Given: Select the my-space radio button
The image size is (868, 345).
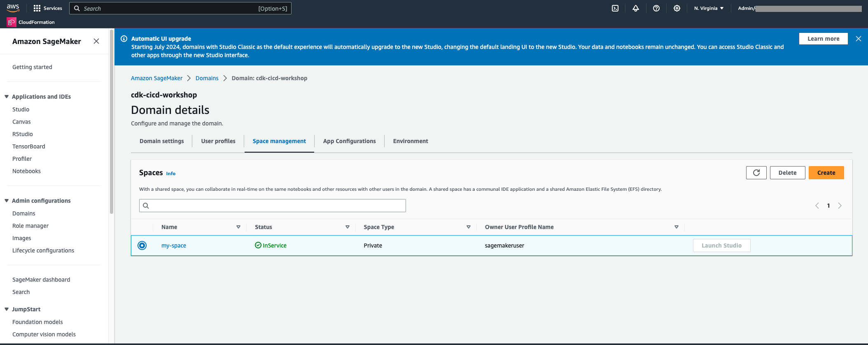Looking at the screenshot, I should [142, 245].
